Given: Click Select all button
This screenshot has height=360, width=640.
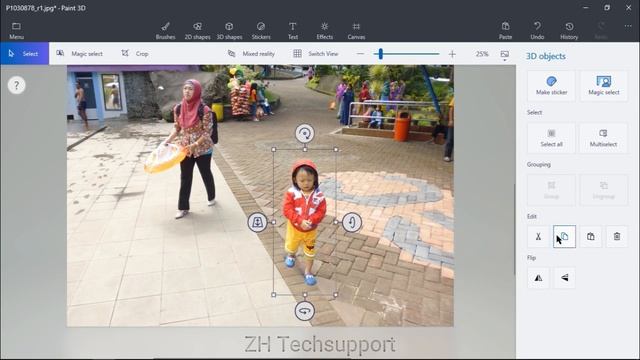Looking at the screenshot, I should pyautogui.click(x=551, y=138).
